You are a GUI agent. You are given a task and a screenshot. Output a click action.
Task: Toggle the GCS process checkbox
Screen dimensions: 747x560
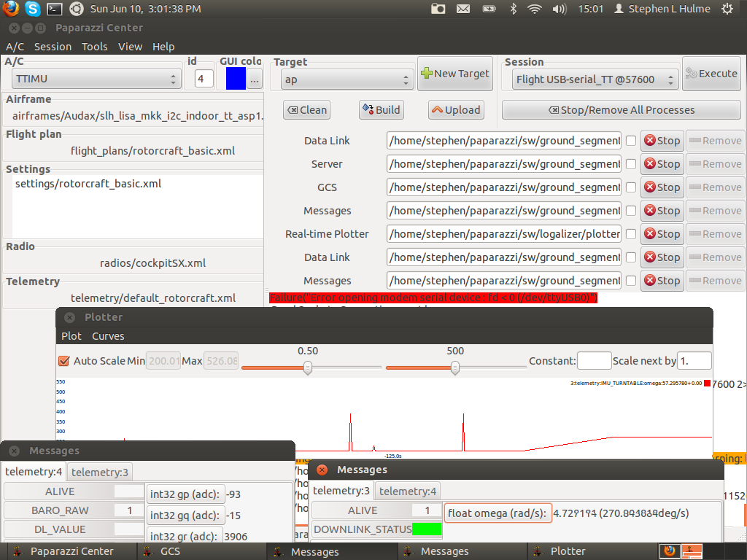[x=631, y=187]
